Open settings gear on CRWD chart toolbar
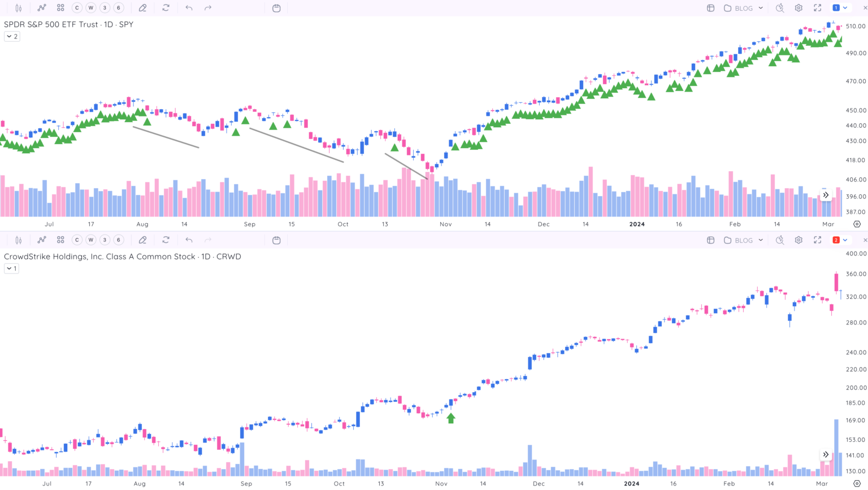The height and width of the screenshot is (490, 868). click(x=798, y=240)
